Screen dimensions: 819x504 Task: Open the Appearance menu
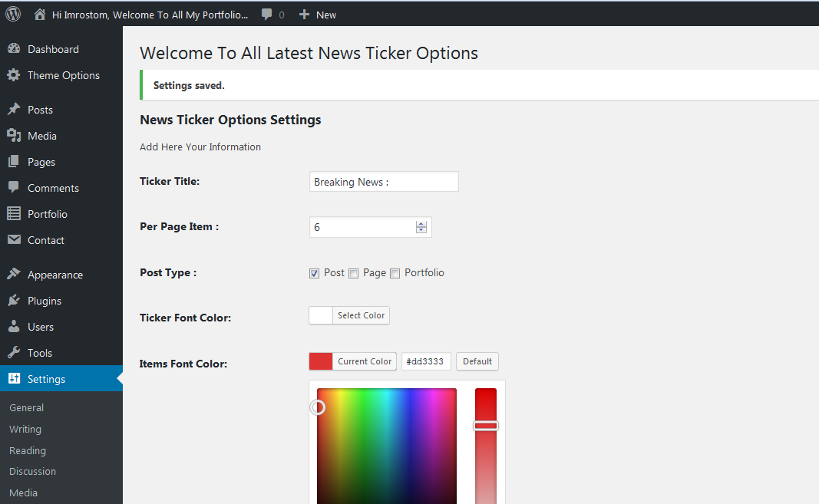[55, 275]
